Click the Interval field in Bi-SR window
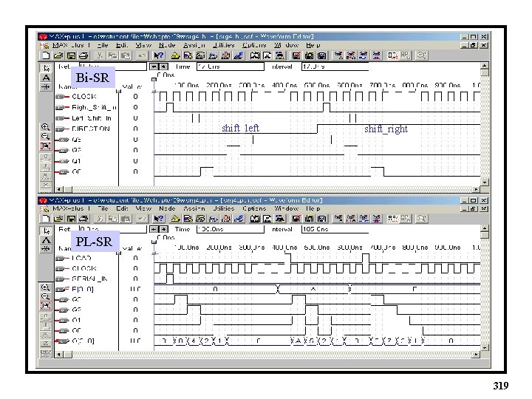The height and width of the screenshot is (399, 532). 335,66
